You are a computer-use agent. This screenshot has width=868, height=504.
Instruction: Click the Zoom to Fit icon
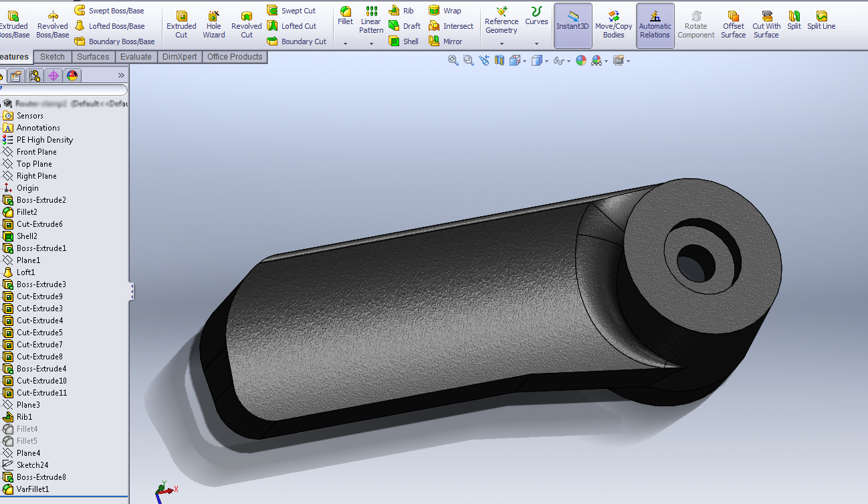click(453, 60)
